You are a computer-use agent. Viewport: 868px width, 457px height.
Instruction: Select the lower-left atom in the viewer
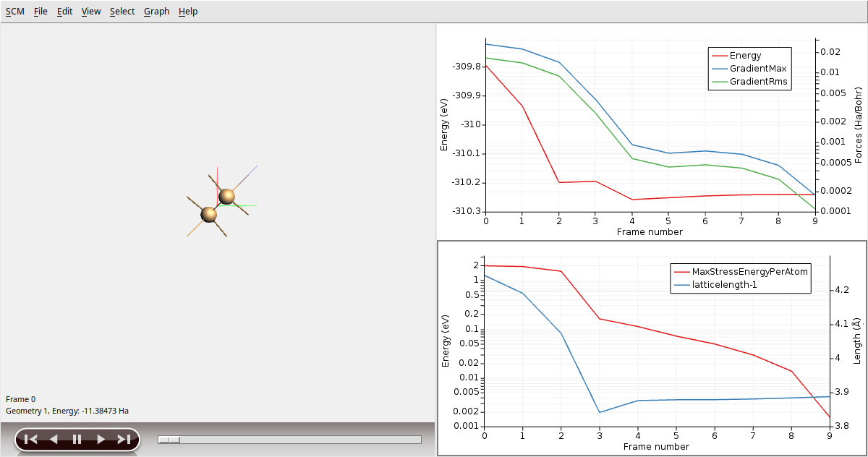click(209, 214)
